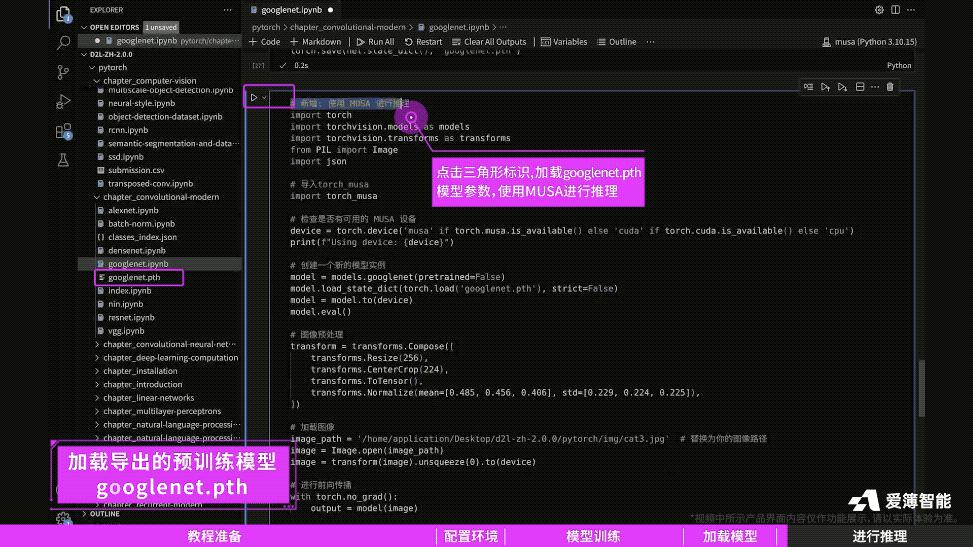Click chapter_convolutional-modern breadcrumb segment
973x547 pixels.
click(348, 27)
